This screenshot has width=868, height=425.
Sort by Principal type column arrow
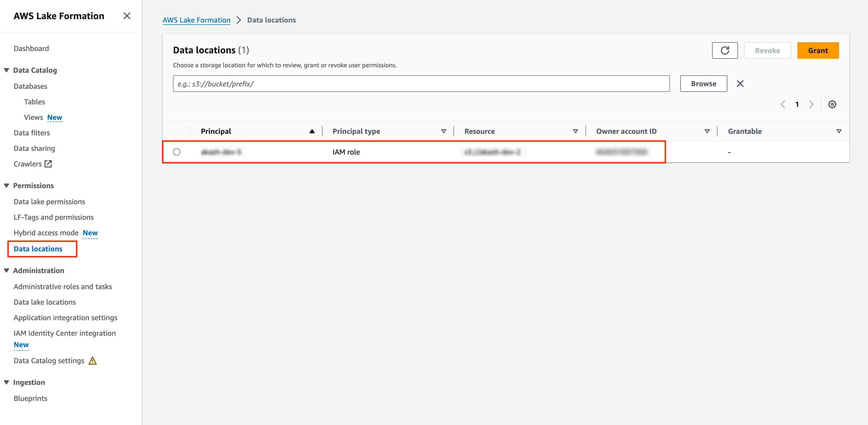443,131
